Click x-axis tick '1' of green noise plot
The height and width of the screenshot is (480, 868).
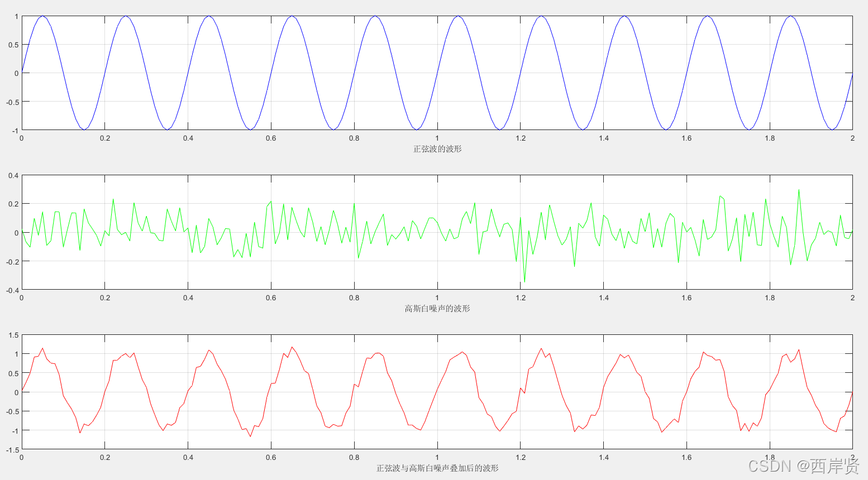click(x=437, y=297)
